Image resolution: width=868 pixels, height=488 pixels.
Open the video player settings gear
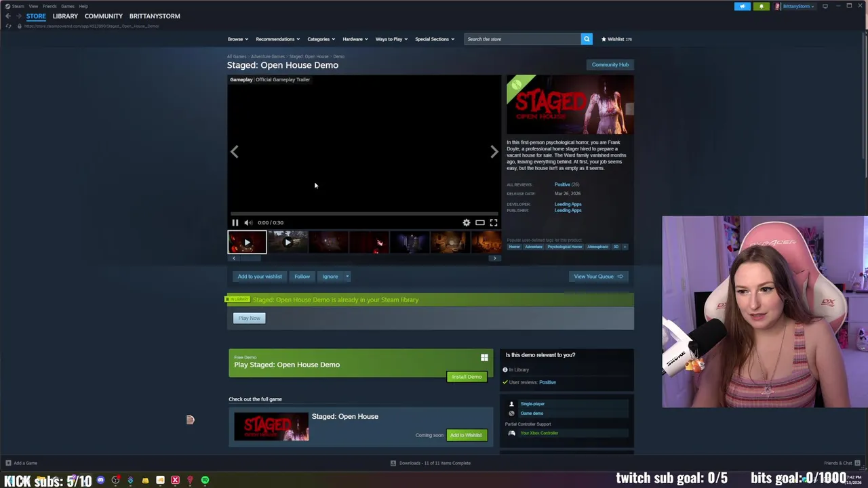pos(467,222)
